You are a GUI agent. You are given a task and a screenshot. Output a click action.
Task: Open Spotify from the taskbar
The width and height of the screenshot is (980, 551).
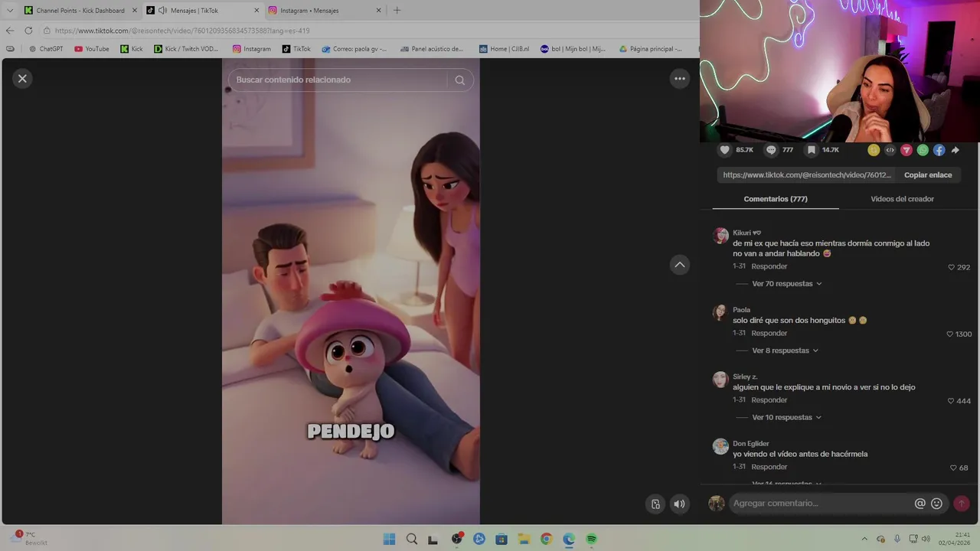[x=591, y=539]
